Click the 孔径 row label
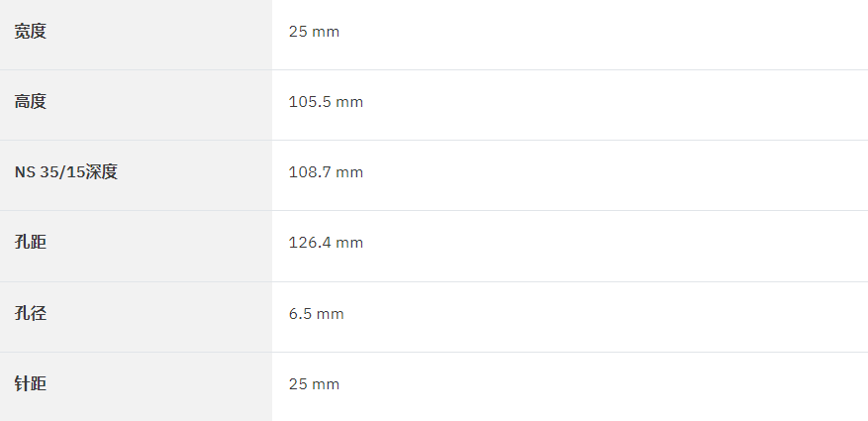This screenshot has height=421, width=868. 30,314
